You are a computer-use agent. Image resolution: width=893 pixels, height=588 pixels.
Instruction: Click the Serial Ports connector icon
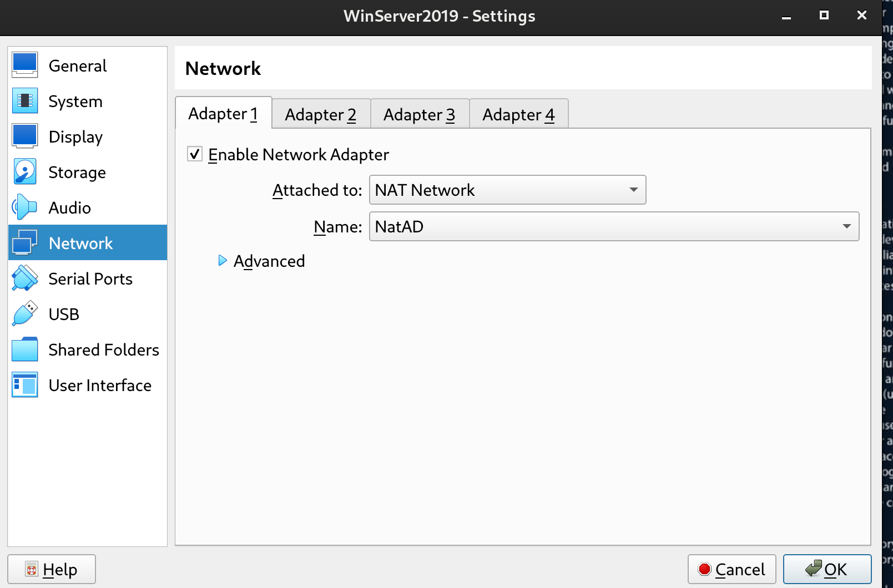25,278
